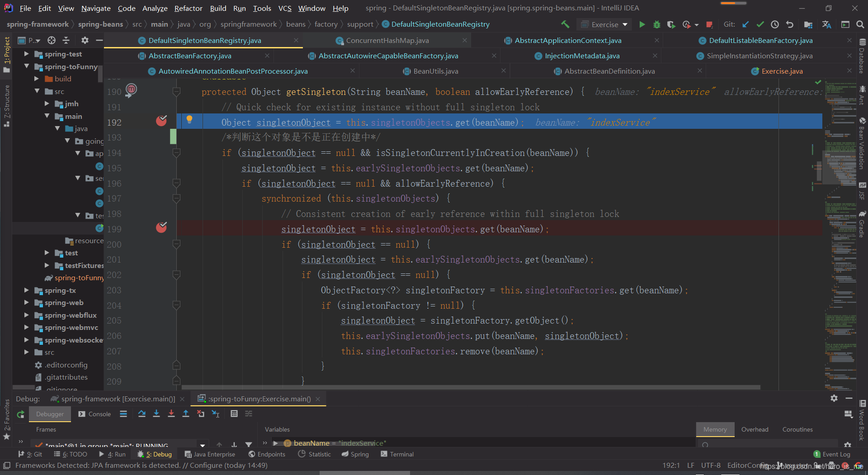Screen dimensions: 868x475
Task: Fold the method at line 190 gutter marker
Action: (177, 92)
